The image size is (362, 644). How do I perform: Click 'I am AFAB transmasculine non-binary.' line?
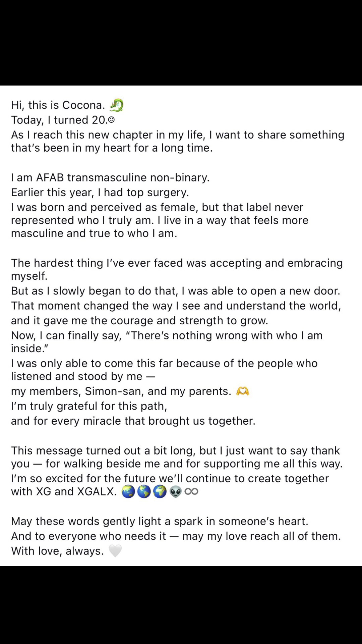tap(110, 177)
